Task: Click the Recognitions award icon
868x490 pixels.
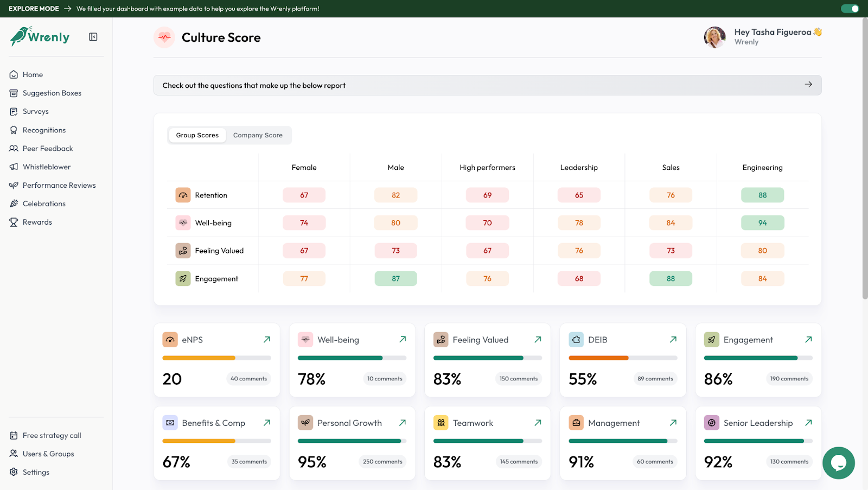Action: [x=13, y=130]
